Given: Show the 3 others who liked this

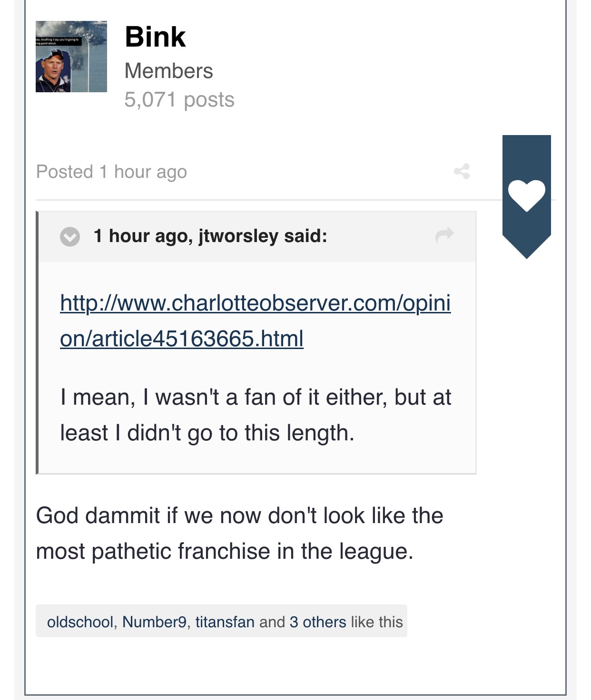Looking at the screenshot, I should (318, 622).
